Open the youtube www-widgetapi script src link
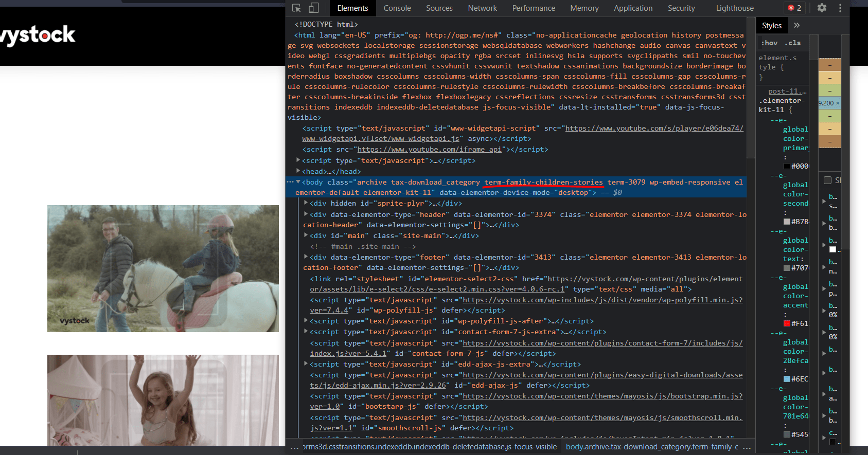The width and height of the screenshot is (868, 455). [x=523, y=133]
